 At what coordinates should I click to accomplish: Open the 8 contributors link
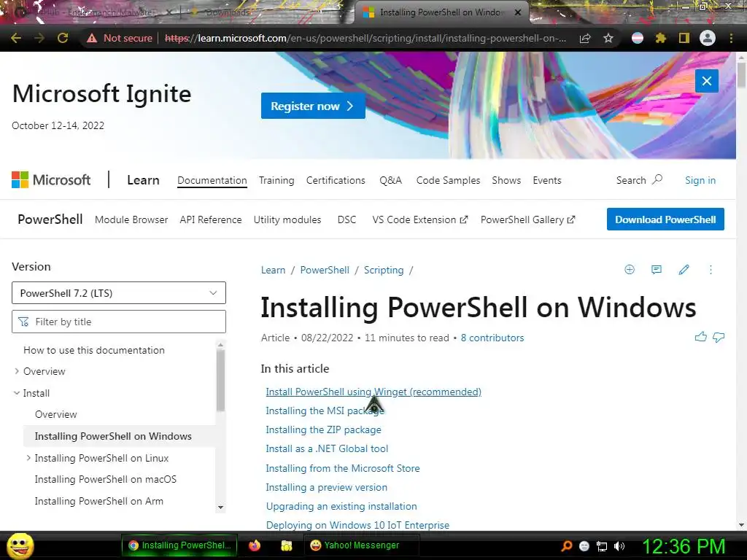pos(492,338)
